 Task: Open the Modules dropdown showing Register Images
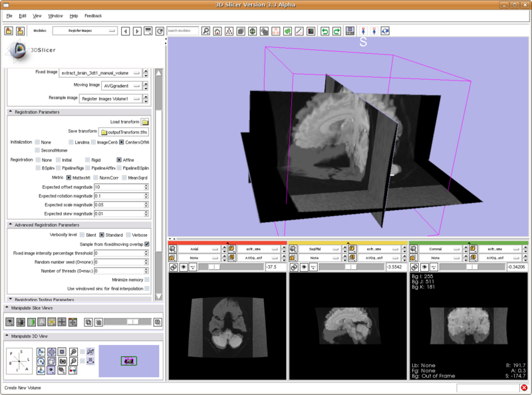86,30
